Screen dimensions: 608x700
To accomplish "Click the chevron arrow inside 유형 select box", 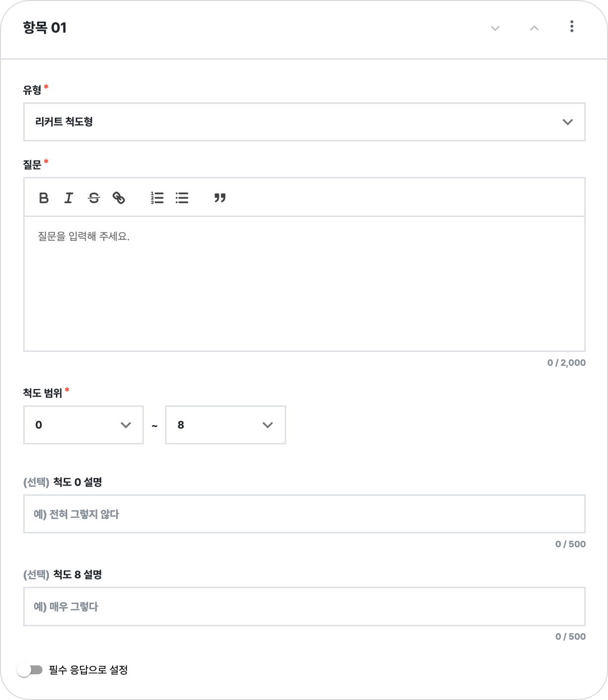I will click(x=567, y=122).
